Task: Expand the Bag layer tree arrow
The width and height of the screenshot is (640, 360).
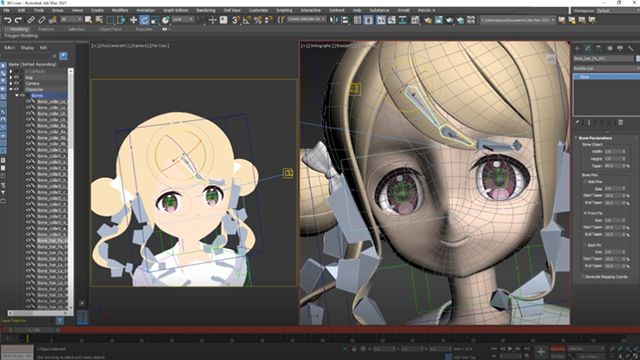Action: [x=11, y=77]
